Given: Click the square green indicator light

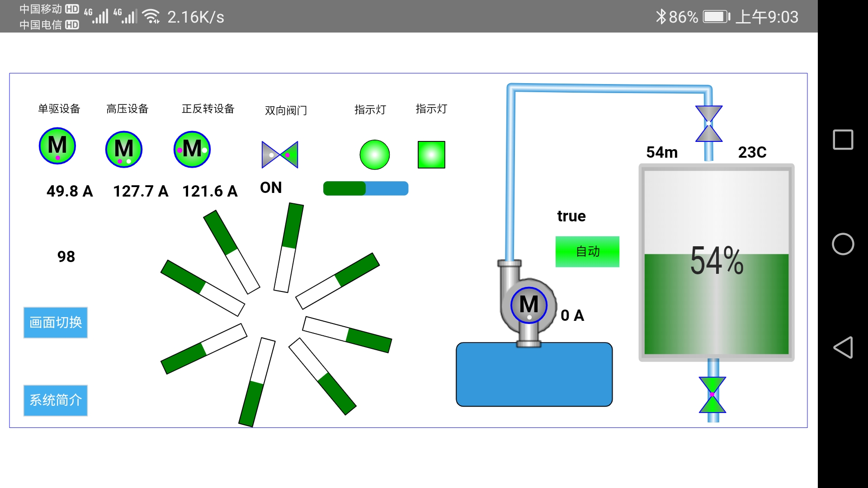Looking at the screenshot, I should coord(431,155).
